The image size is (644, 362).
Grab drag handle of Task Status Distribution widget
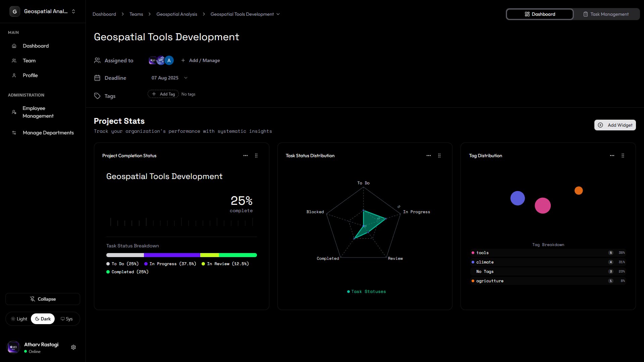[x=439, y=156]
